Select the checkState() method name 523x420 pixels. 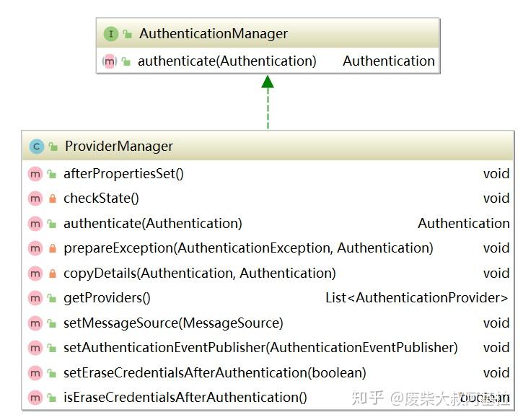pos(102,199)
